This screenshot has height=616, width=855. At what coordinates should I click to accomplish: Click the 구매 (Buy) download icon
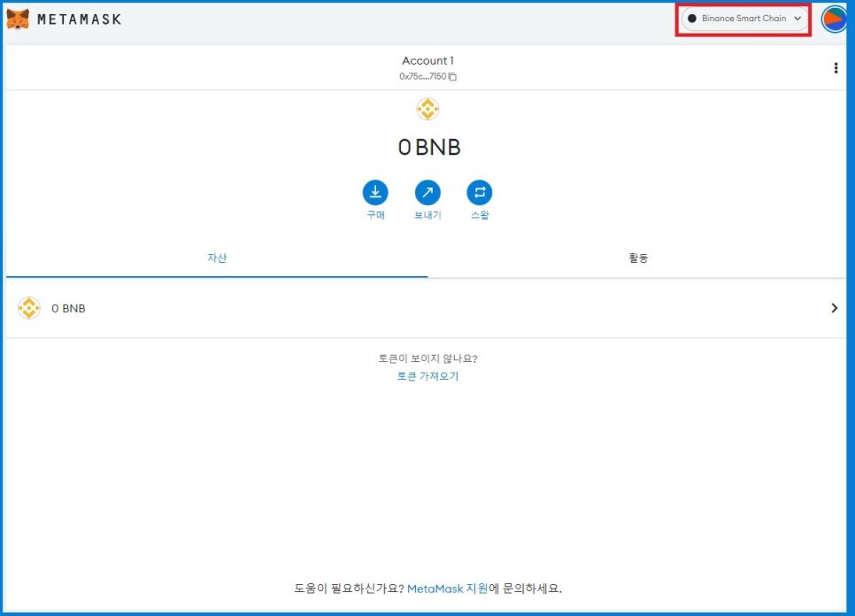[x=375, y=192]
